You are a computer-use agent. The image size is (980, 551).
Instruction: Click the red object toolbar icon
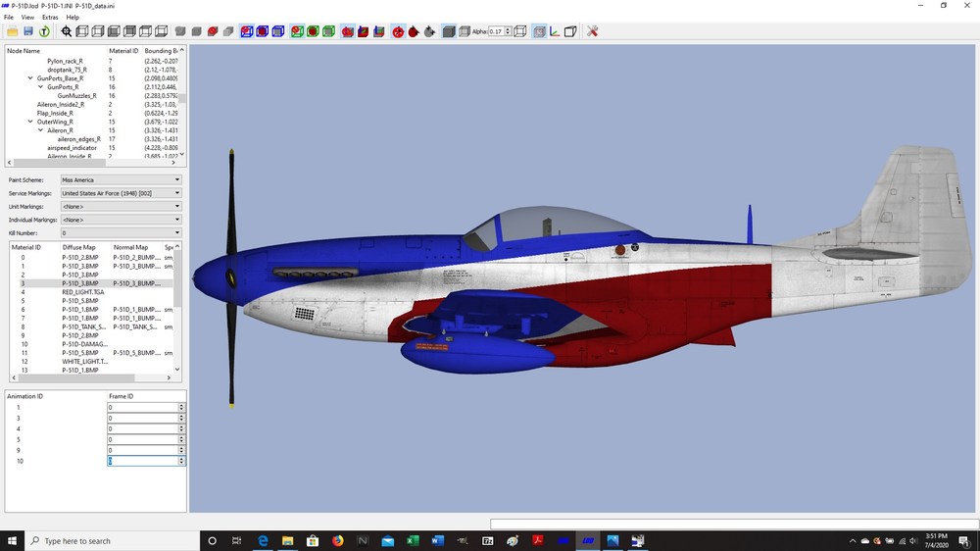(x=213, y=31)
